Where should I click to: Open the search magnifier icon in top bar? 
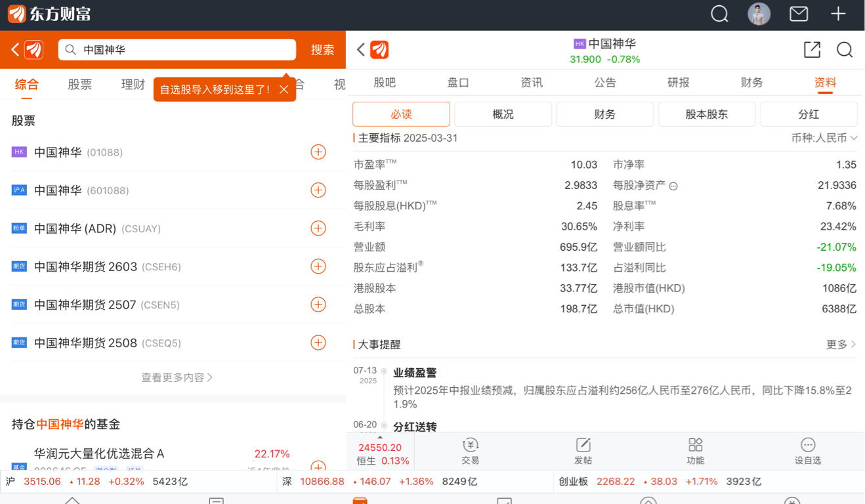tap(719, 14)
